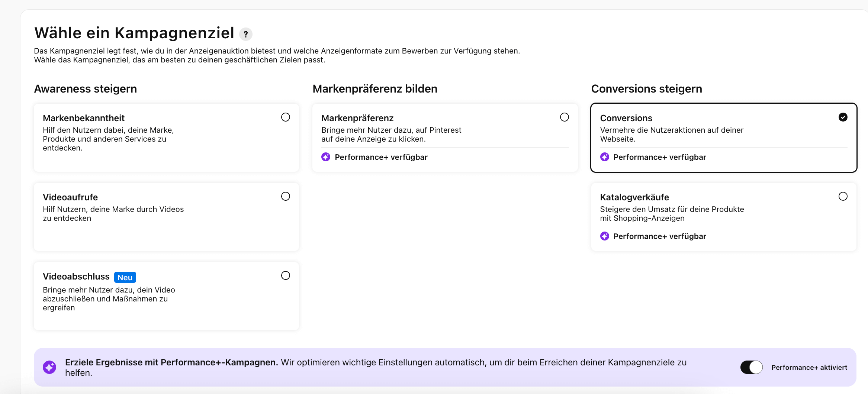The height and width of the screenshot is (394, 868).
Task: Open the help icon beside Kampagnenziel heading
Action: [x=245, y=34]
